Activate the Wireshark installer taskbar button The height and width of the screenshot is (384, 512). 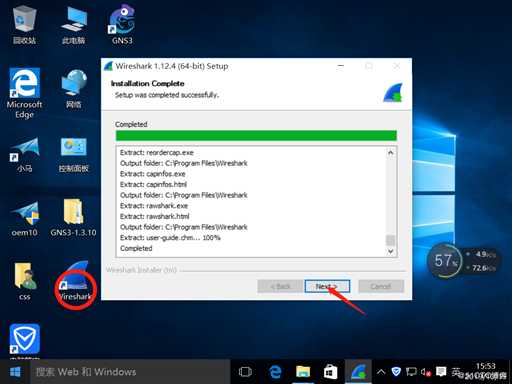pyautogui.click(x=358, y=372)
